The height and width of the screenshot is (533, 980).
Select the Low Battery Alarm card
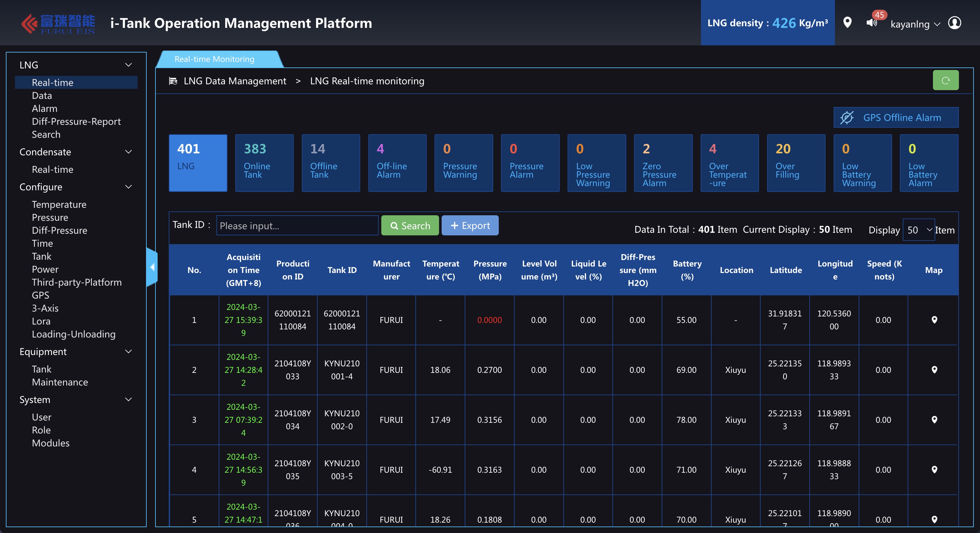tap(929, 163)
